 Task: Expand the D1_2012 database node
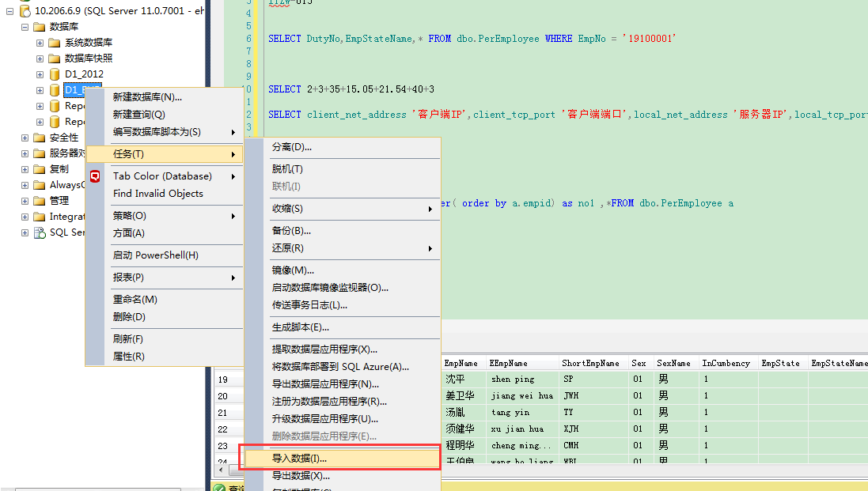[40, 74]
